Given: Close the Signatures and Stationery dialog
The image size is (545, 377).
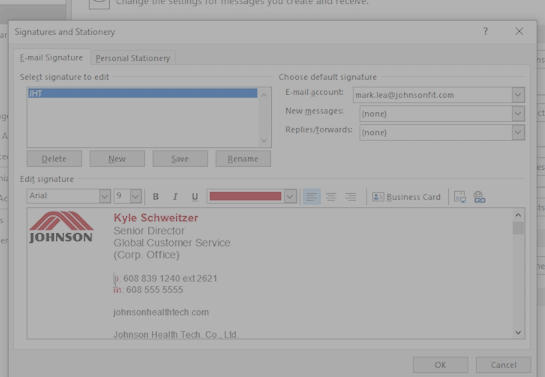Looking at the screenshot, I should (519, 31).
